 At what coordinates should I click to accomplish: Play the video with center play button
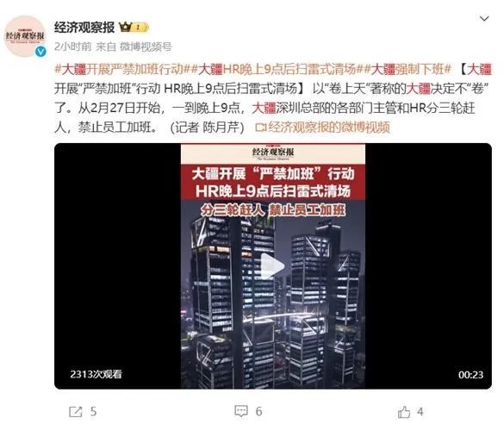pyautogui.click(x=272, y=266)
